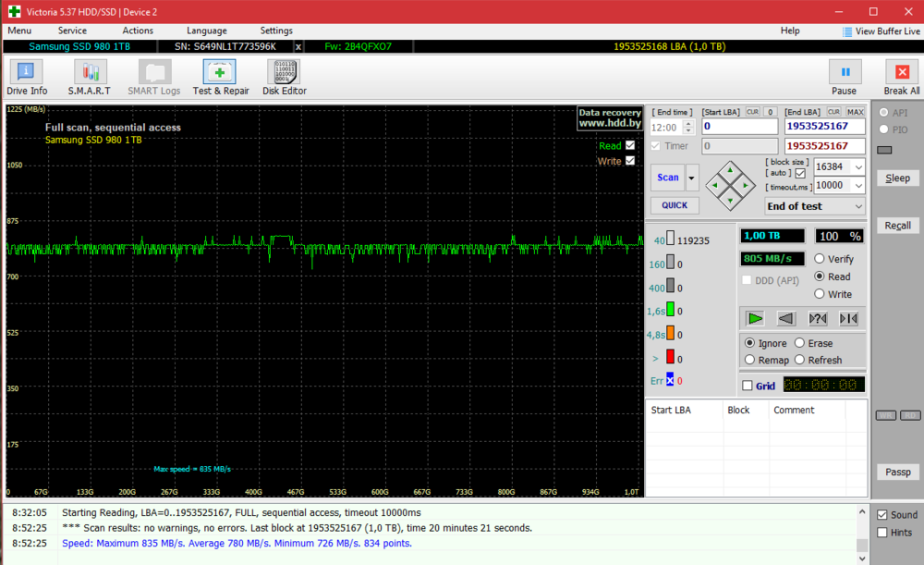Click the QUICK scan button
The image size is (924, 565).
click(x=674, y=205)
